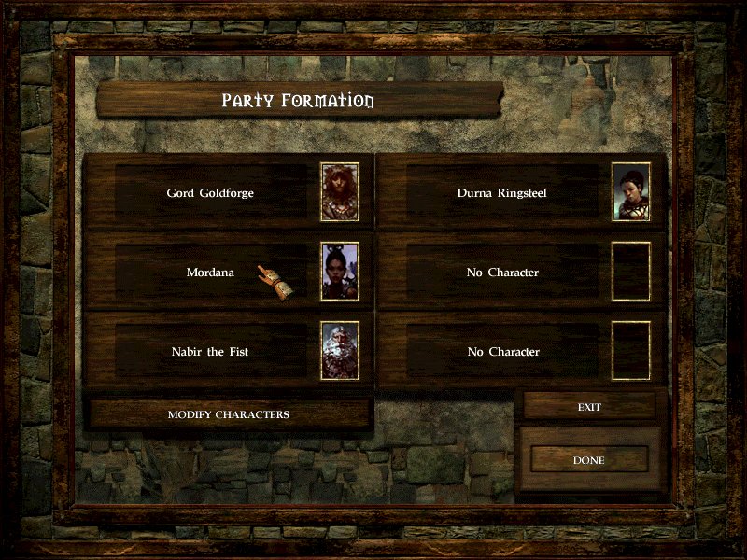Confirm party with the Done button
The width and height of the screenshot is (747, 560).
pyautogui.click(x=589, y=459)
